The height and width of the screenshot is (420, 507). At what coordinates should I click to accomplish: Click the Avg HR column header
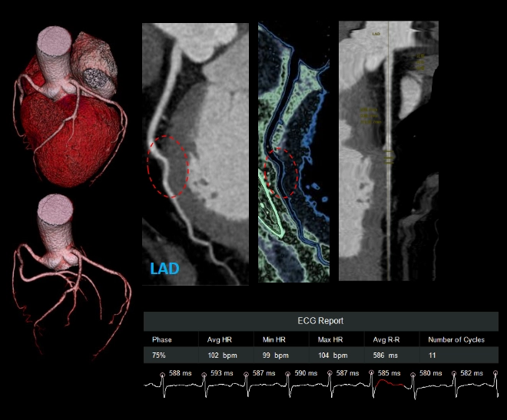point(220,339)
